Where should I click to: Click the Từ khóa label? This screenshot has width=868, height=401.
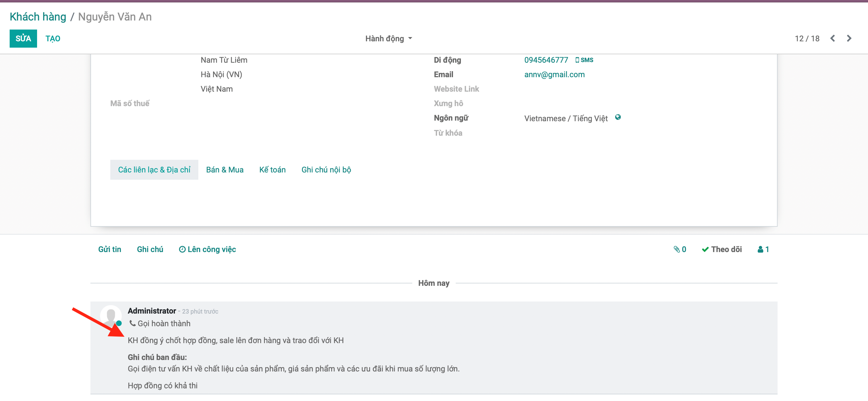tap(448, 133)
